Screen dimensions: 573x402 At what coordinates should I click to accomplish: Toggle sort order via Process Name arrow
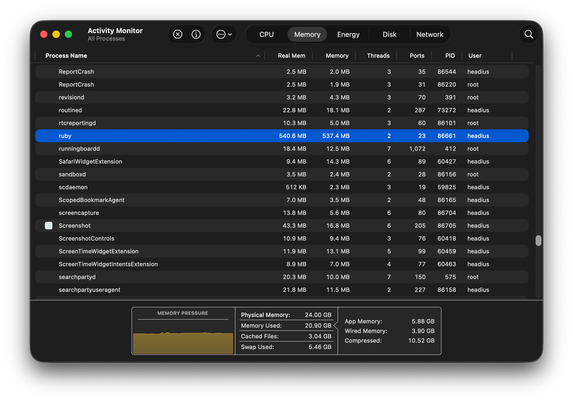tap(258, 56)
